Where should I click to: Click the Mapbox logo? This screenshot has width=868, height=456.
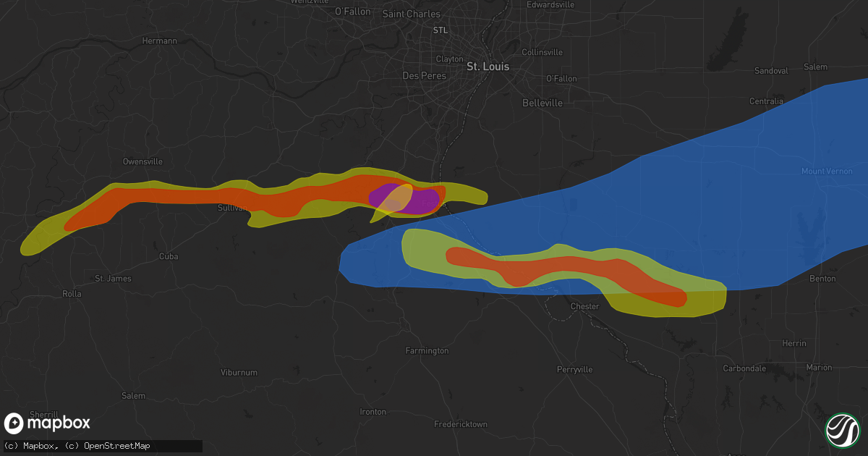[48, 423]
